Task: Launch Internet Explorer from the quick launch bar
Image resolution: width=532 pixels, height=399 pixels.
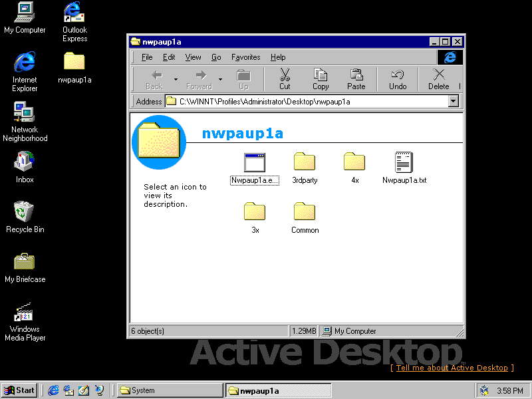Action: click(x=53, y=390)
